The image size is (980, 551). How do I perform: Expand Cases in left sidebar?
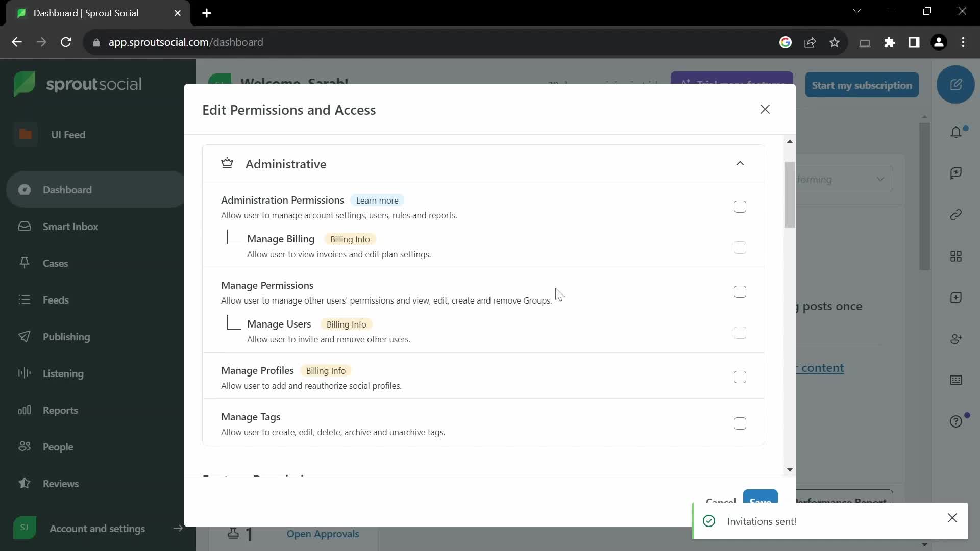[x=55, y=263]
